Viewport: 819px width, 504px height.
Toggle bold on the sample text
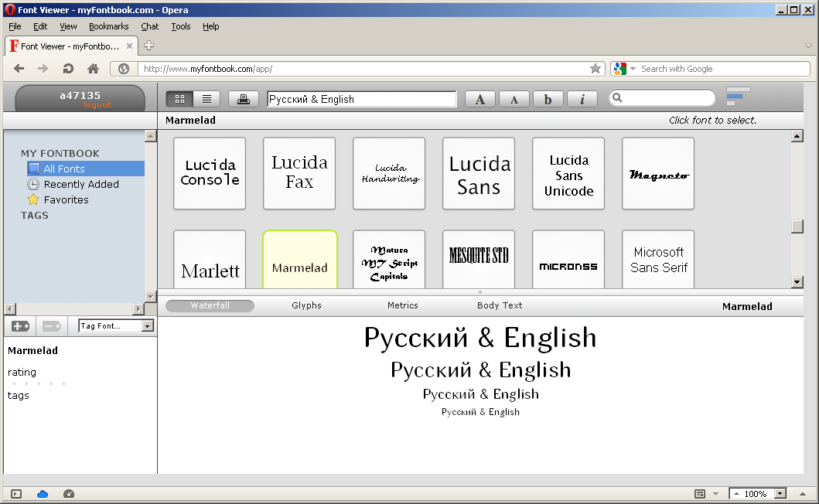tap(548, 99)
